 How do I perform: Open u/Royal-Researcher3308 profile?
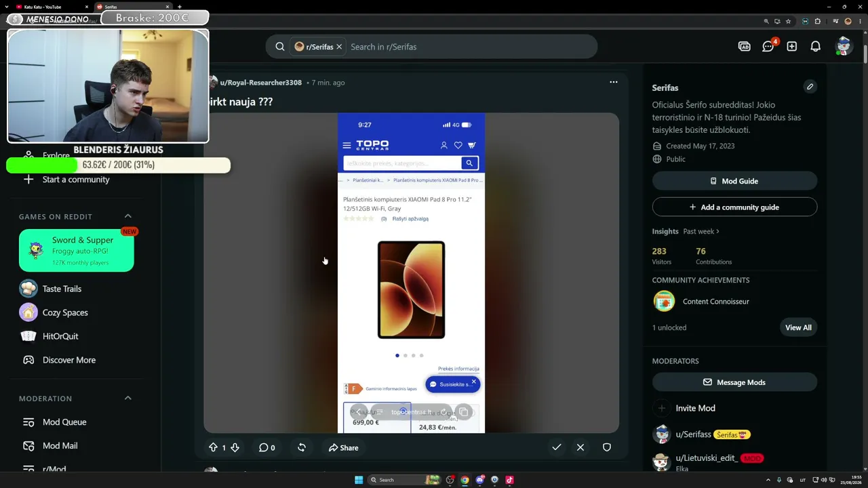[260, 83]
